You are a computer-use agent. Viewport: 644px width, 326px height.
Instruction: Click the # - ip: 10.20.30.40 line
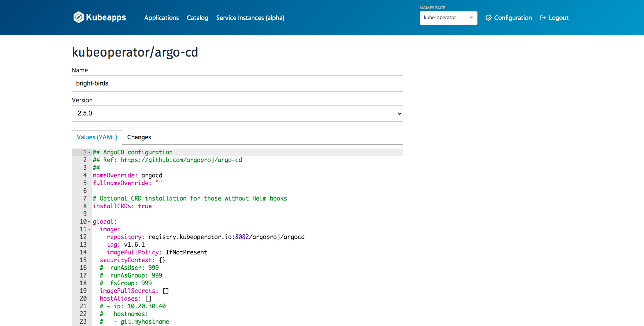133,306
